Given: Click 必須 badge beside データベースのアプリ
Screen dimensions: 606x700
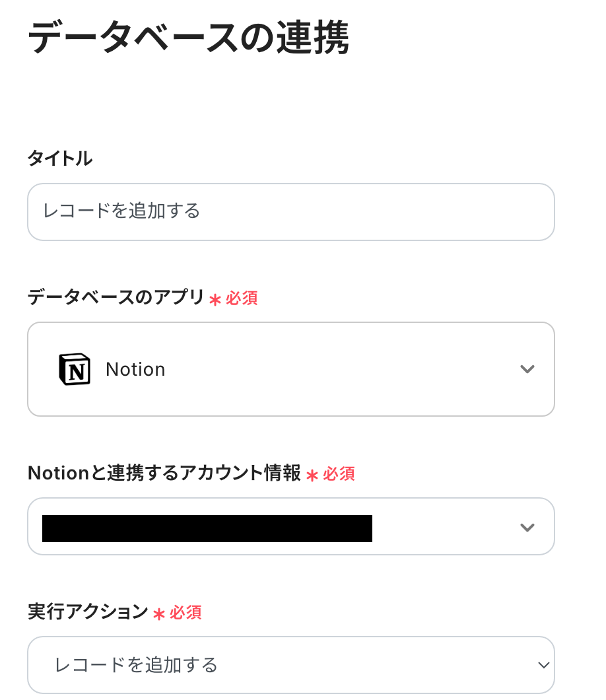Looking at the screenshot, I should (242, 298).
